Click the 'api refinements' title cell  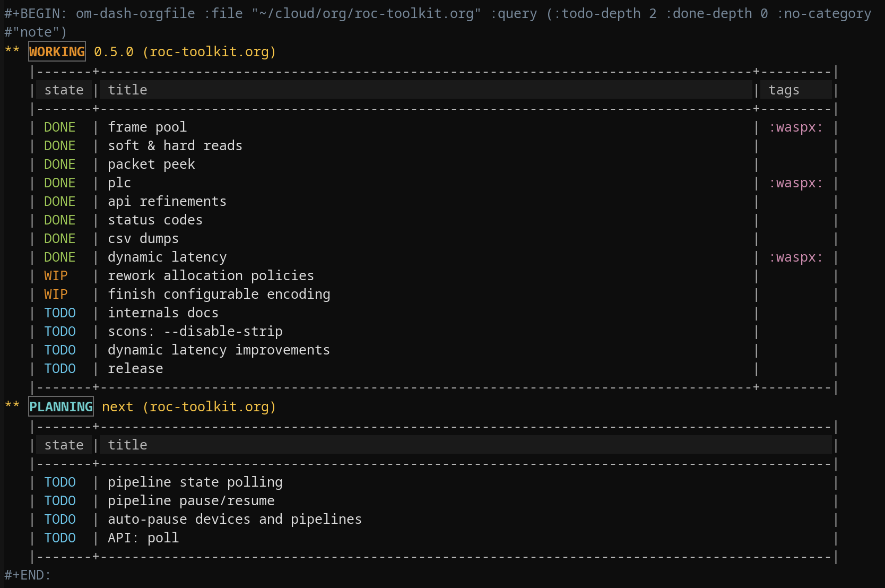click(167, 201)
